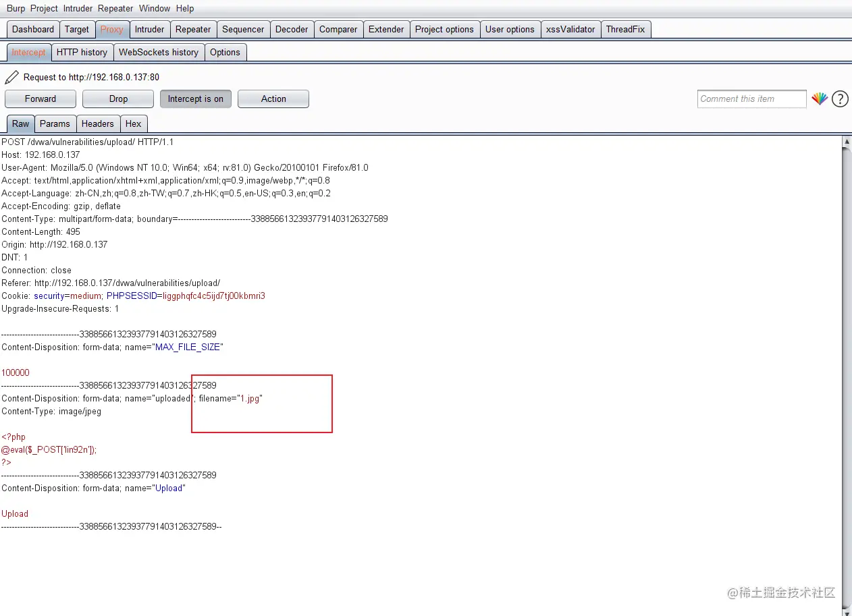Toggle the Intercept is on button
Image resolution: width=852 pixels, height=616 pixels.
(196, 99)
